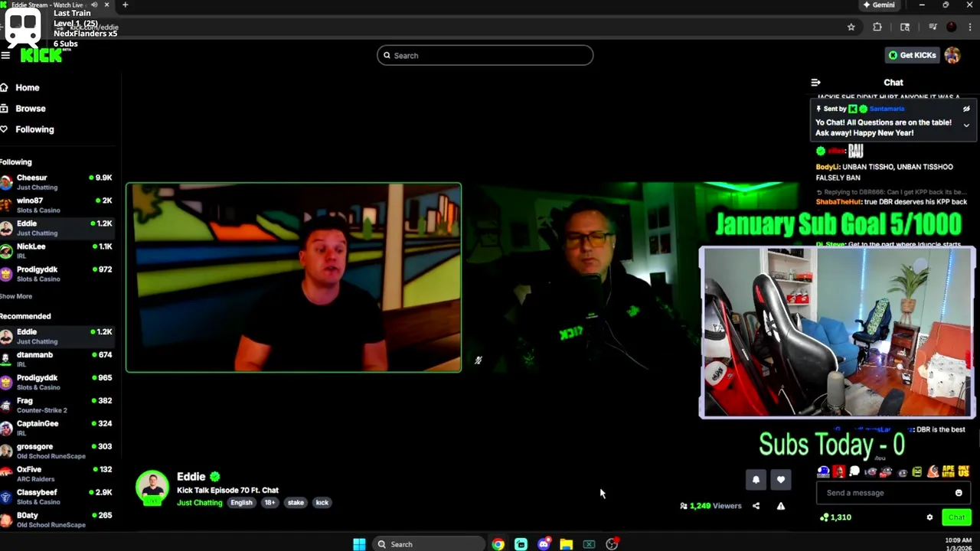
Task: Send message with green Chat button
Action: (x=956, y=517)
